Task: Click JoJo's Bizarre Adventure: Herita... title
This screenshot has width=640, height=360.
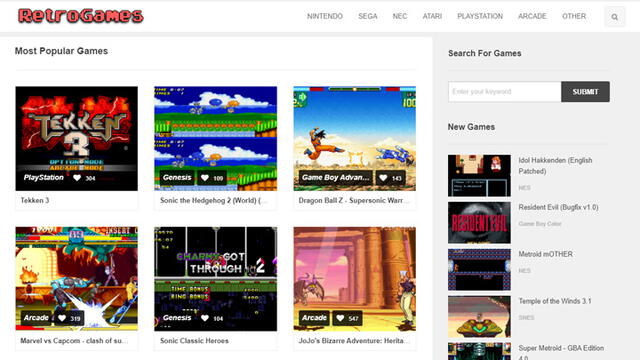Action: [x=354, y=341]
